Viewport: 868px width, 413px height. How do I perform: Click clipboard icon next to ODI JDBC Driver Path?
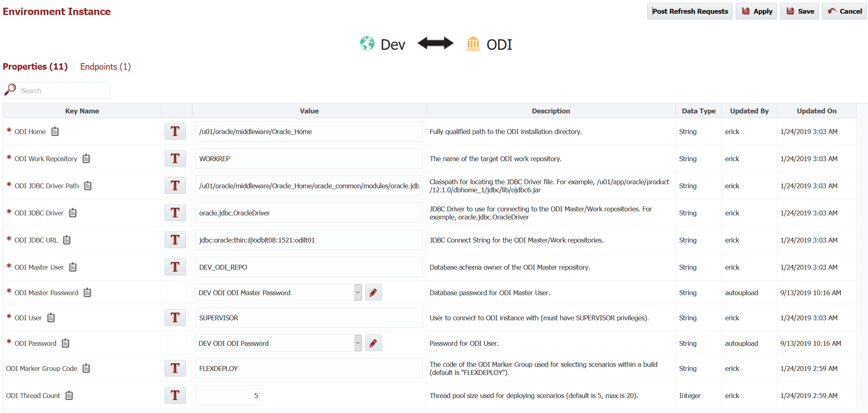click(88, 186)
